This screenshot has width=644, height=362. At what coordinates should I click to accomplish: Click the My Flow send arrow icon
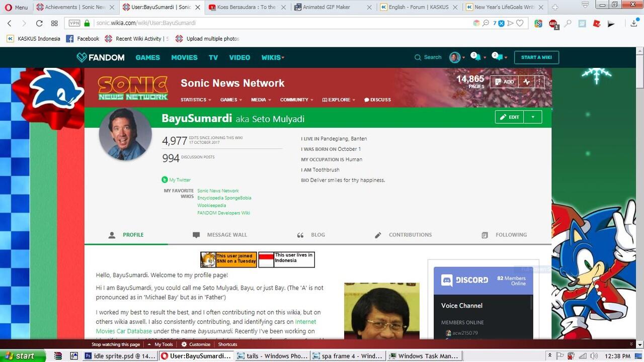[x=510, y=23]
